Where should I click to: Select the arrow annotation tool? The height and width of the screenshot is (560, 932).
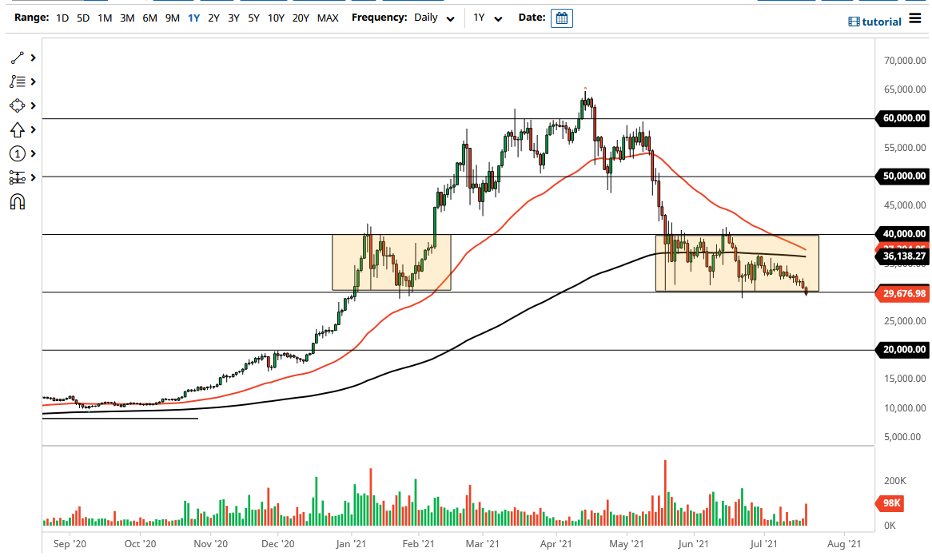click(x=18, y=129)
